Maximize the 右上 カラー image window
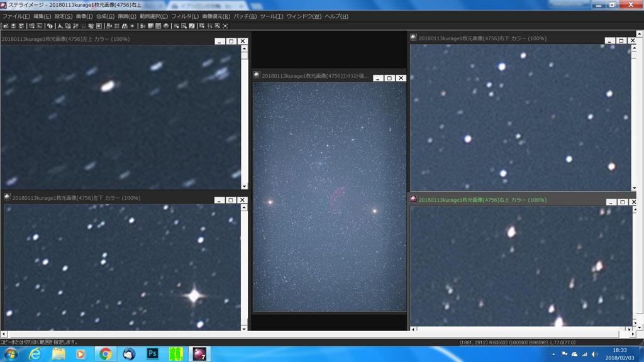 point(622,202)
